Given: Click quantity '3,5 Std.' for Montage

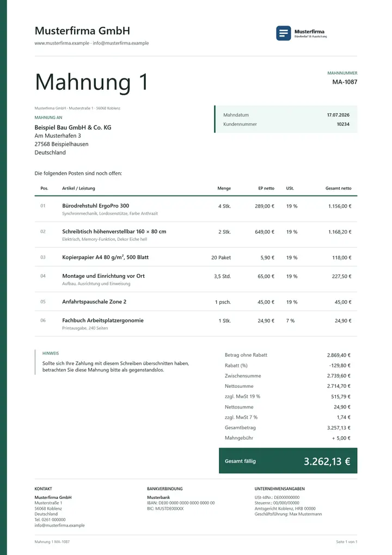Looking at the screenshot, I should point(223,277).
